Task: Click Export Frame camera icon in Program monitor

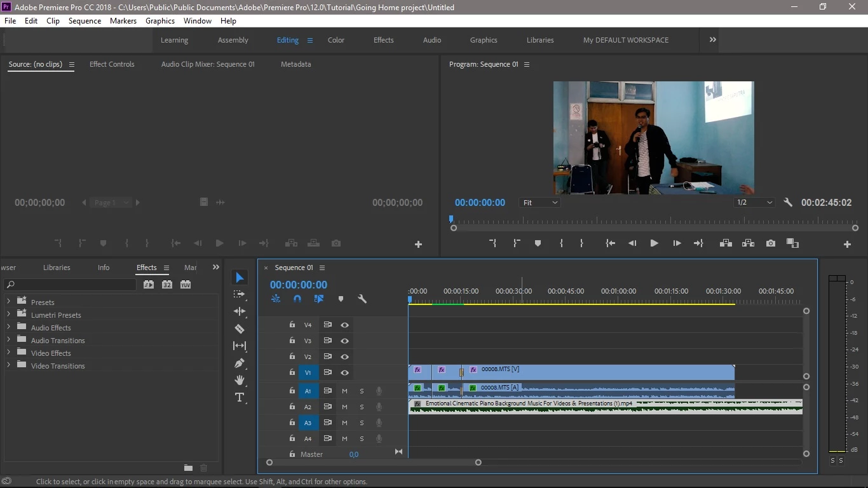Action: tap(771, 243)
